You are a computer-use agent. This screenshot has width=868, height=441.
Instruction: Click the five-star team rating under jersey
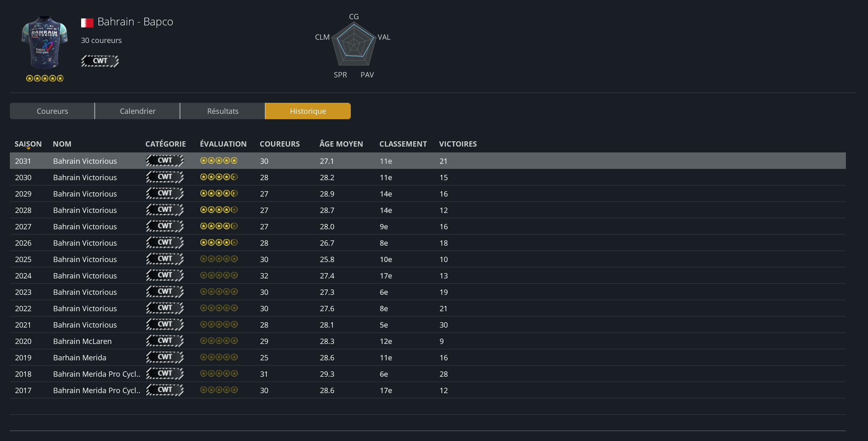[45, 78]
